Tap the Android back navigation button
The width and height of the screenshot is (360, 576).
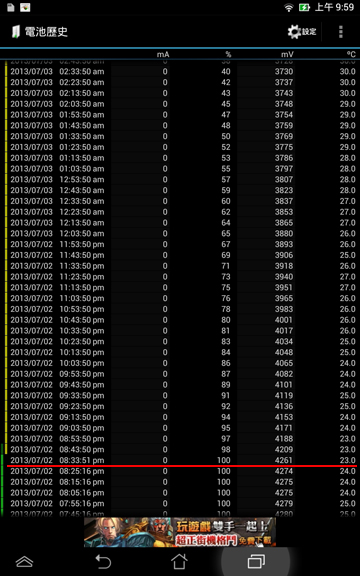click(x=103, y=561)
